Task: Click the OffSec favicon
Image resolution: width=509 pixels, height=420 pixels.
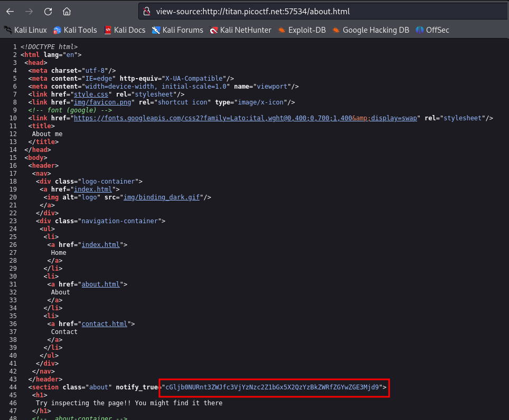Action: (x=420, y=30)
